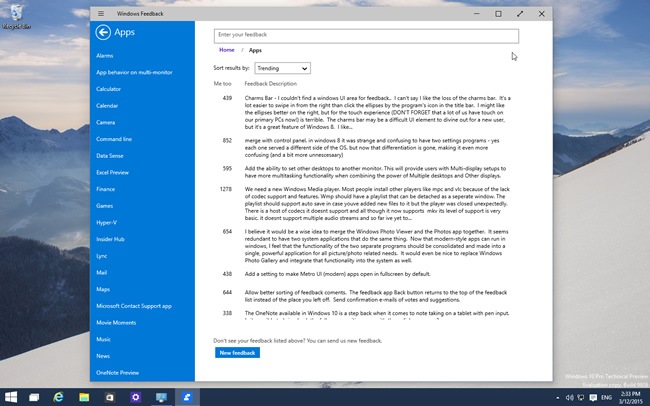Open the Data Sense category
Viewport: 650px width, 406px height.
click(x=109, y=156)
